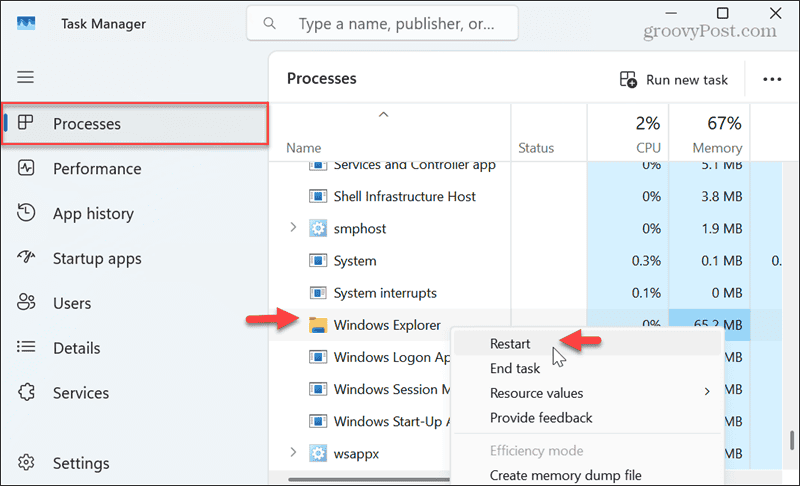Screen dimensions: 800x486
Task: Click the Windows Start-Up process icon
Action: [x=318, y=421]
